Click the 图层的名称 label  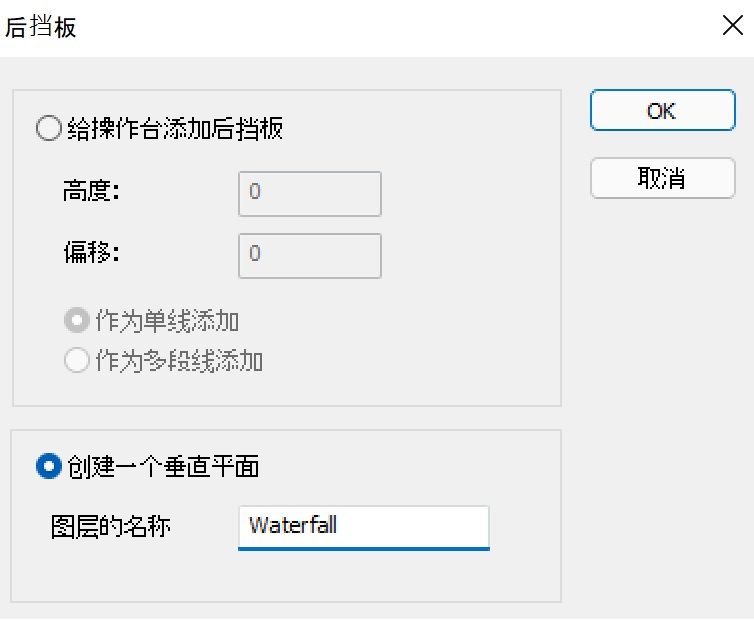[110, 526]
